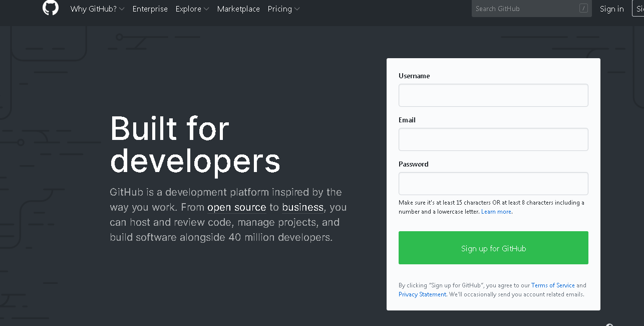
Task: Click the Password label
Action: [414, 164]
